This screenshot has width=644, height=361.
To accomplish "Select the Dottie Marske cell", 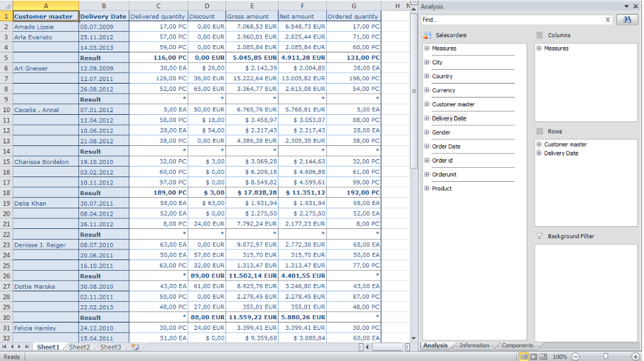I will tap(46, 286).
